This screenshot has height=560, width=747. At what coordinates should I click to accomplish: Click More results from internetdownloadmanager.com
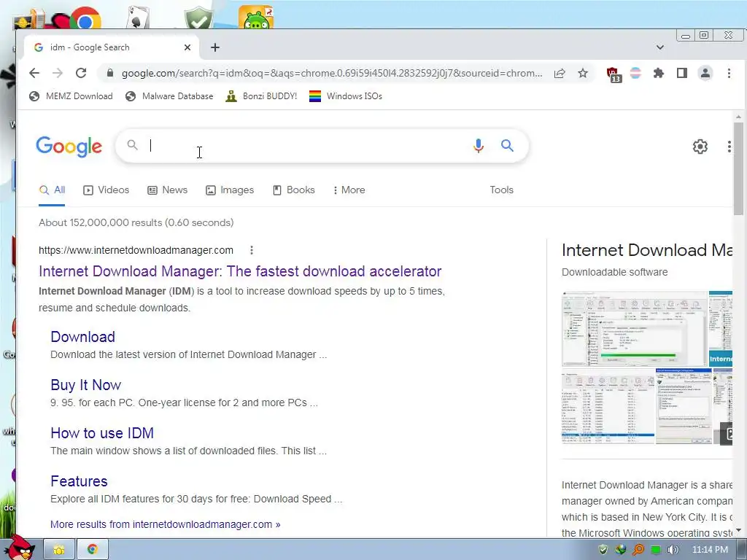166,524
